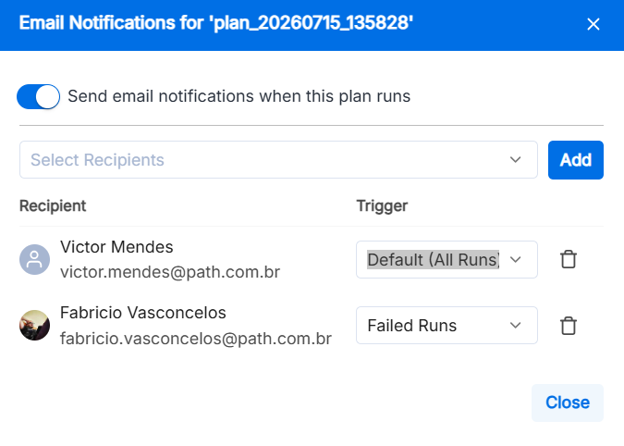
Task: Select the name Victor Mendes in the list
Action: pyautogui.click(x=117, y=247)
